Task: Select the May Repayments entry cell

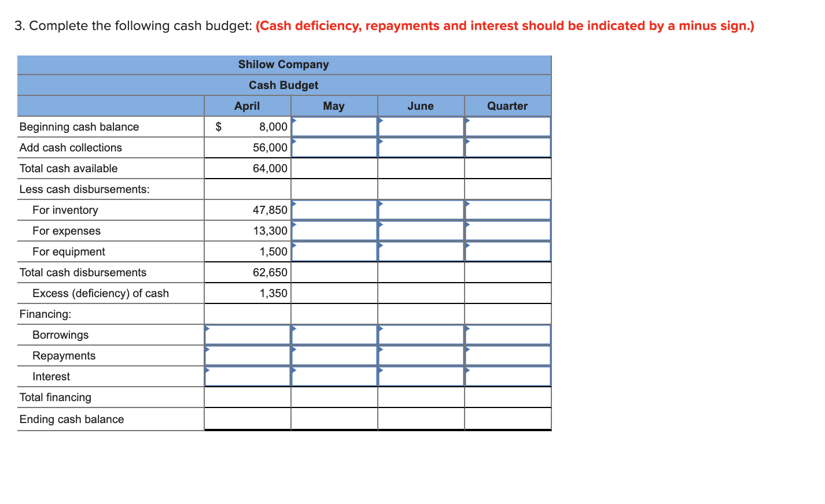Action: 334,355
